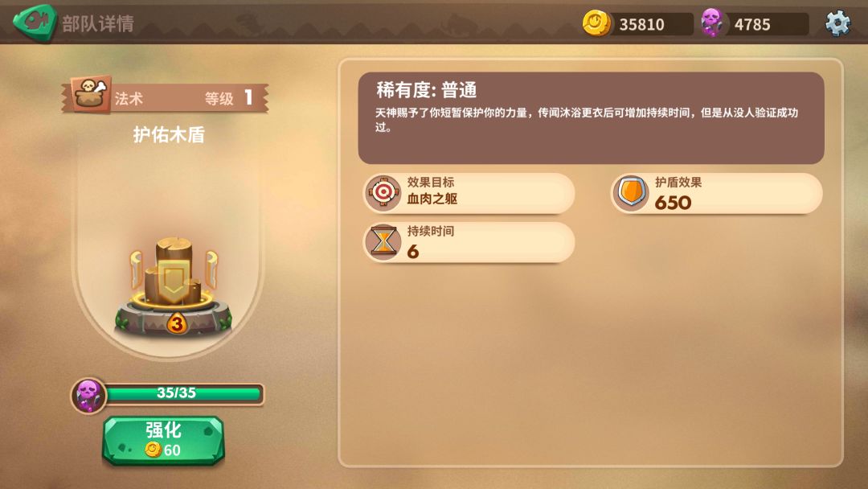Click the orange shield icon for 护盾效果
The height and width of the screenshot is (489, 868).
click(x=631, y=193)
